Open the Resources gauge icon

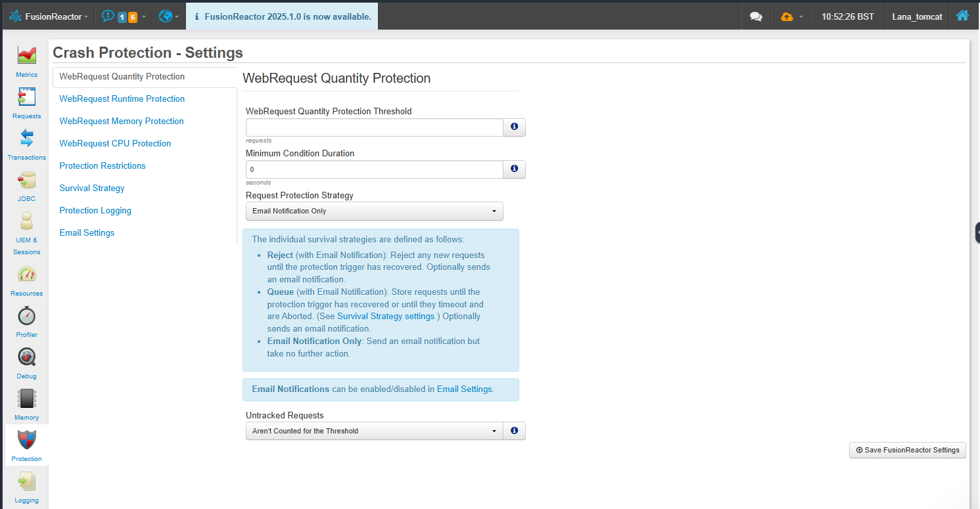tap(27, 275)
